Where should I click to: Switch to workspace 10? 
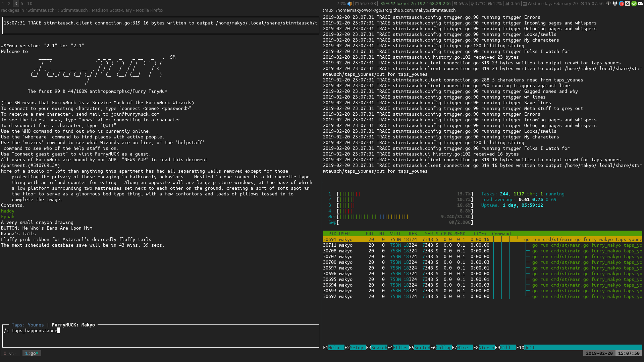[30, 4]
